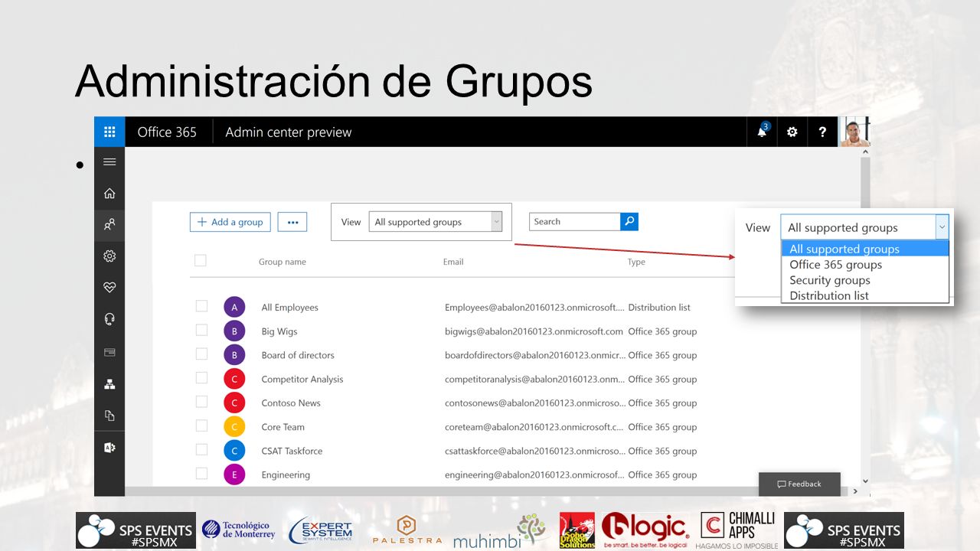Open the Support headset icon in sidebar
The height and width of the screenshot is (551, 980).
(x=109, y=320)
